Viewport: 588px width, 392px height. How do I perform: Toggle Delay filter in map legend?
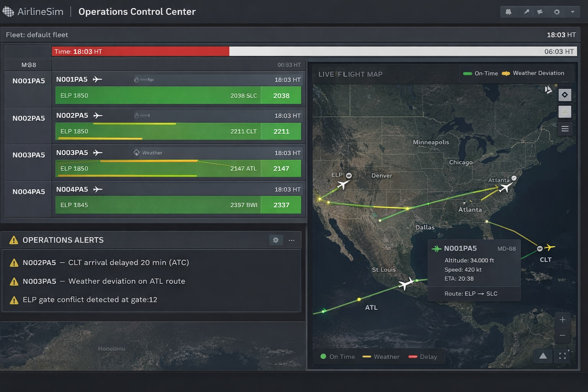(x=423, y=356)
